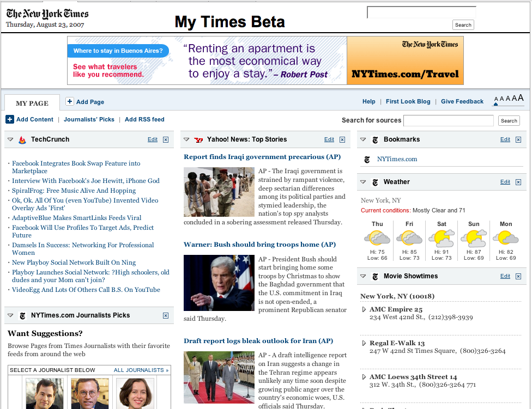This screenshot has height=409, width=532.
Task: Collapse the TechCrunch widget
Action: (x=10, y=139)
